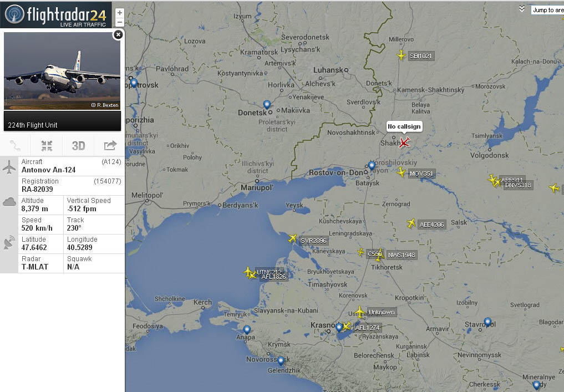This screenshot has height=392, width=564.
Task: Open the 3D view button
Action: [x=78, y=146]
